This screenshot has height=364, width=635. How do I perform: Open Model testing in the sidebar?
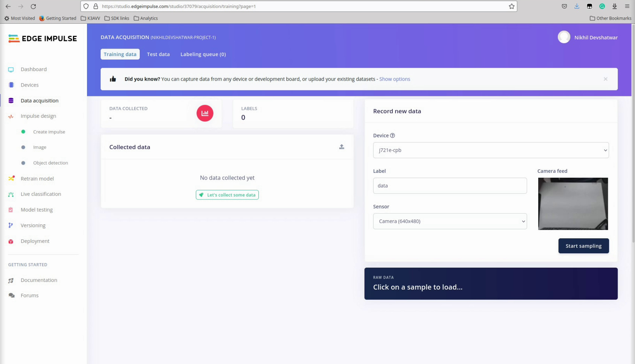click(x=37, y=210)
